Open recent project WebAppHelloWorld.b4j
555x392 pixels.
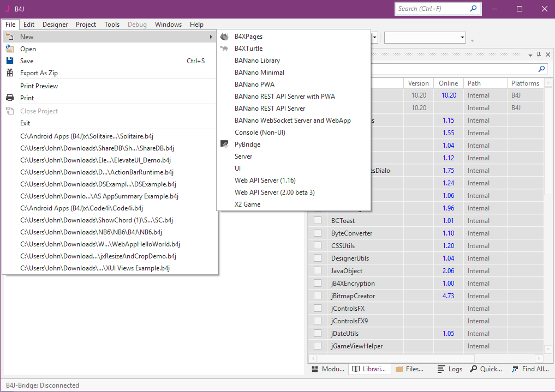click(110, 244)
